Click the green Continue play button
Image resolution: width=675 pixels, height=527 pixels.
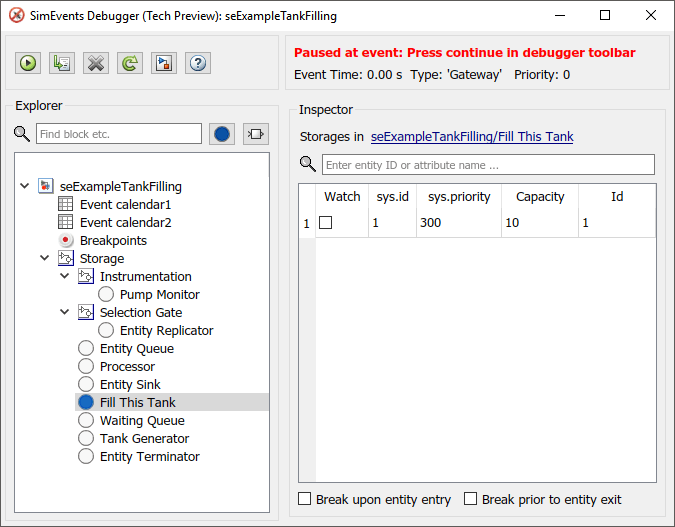click(28, 63)
